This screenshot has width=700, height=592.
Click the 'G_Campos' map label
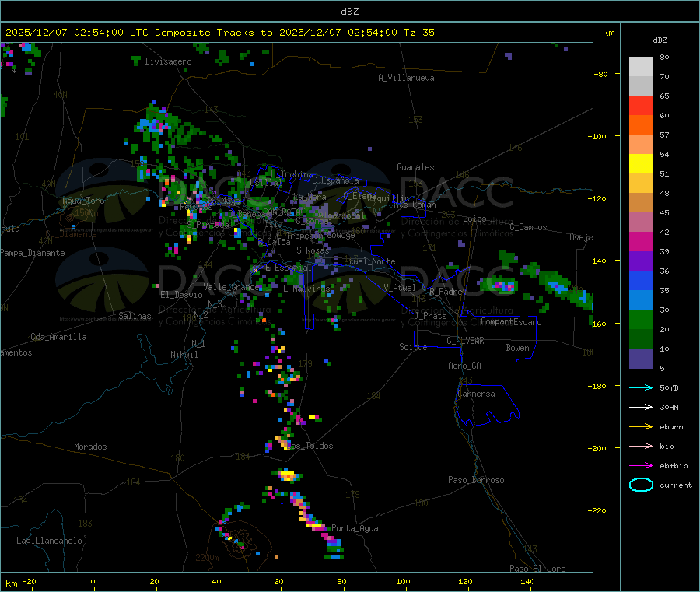(529, 227)
